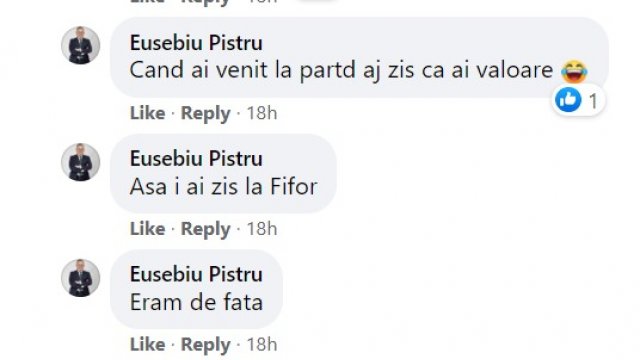This screenshot has width=640, height=360.
Task: Like the 'Eram de fata' comment
Action: click(x=147, y=344)
